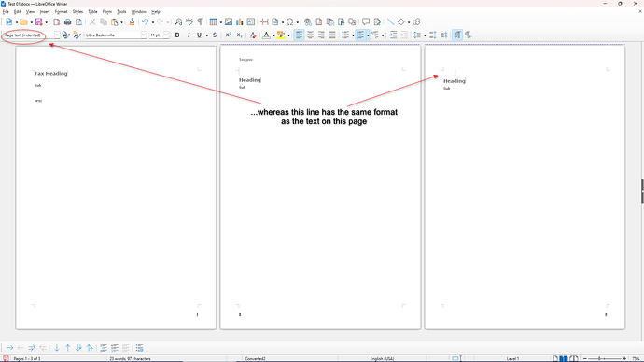Expand the font color dropdown arrow
644x362 pixels.
(273, 35)
